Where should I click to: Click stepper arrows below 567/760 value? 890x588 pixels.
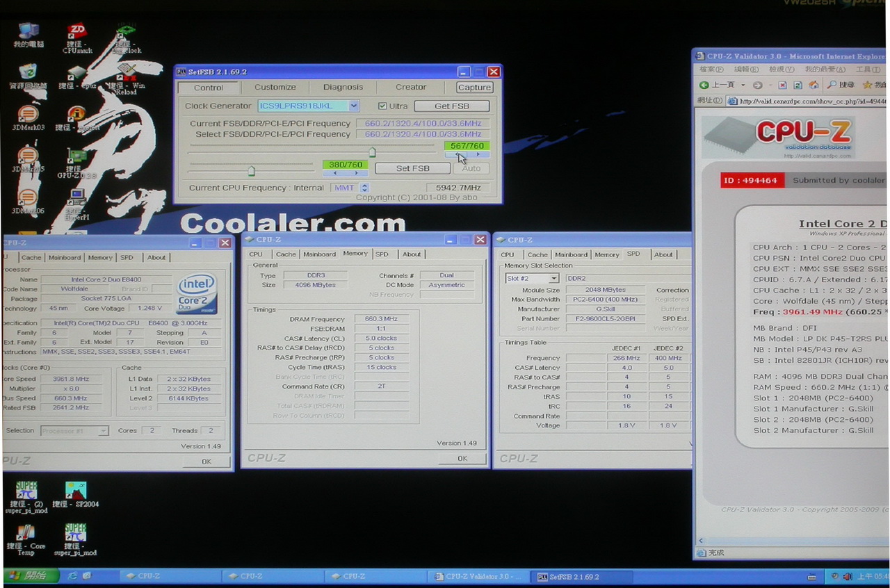tap(466, 154)
